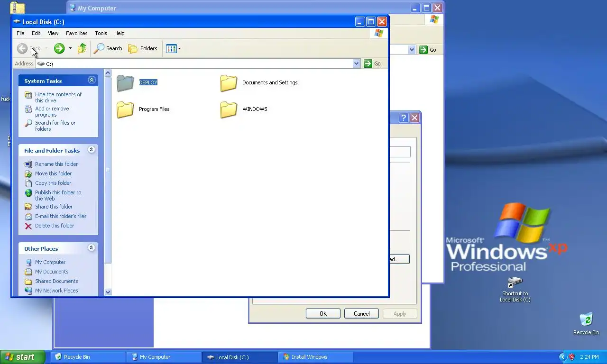Switch to Recycle Bin taskbar button
607x364 pixels.
point(88,357)
